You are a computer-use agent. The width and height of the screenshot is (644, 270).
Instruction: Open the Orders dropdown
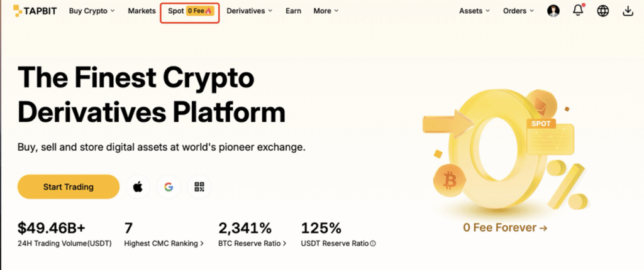click(x=518, y=11)
